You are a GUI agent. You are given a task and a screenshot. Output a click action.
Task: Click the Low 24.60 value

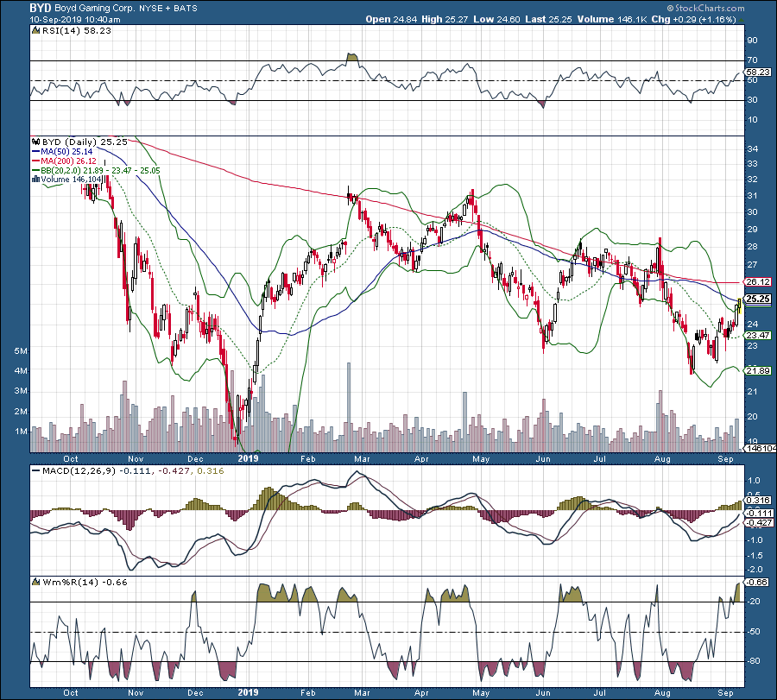(496, 19)
